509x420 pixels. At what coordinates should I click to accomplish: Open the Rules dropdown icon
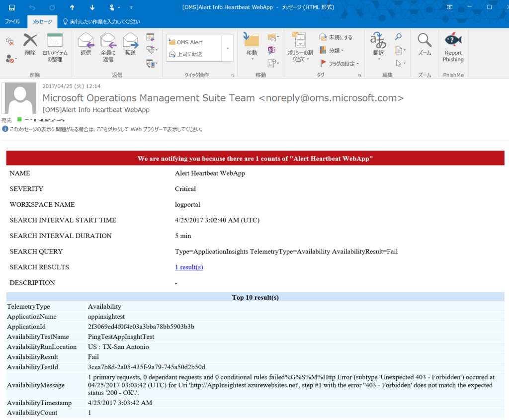[273, 37]
